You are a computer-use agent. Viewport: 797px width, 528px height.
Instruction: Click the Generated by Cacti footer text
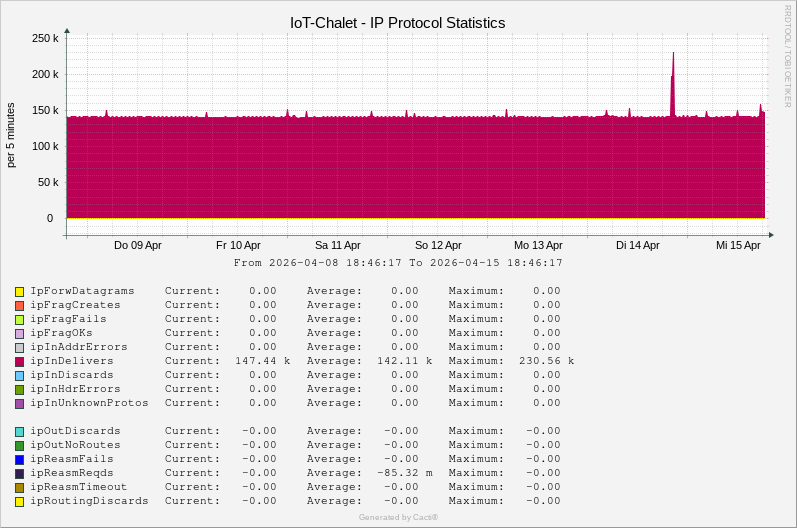tap(398, 517)
